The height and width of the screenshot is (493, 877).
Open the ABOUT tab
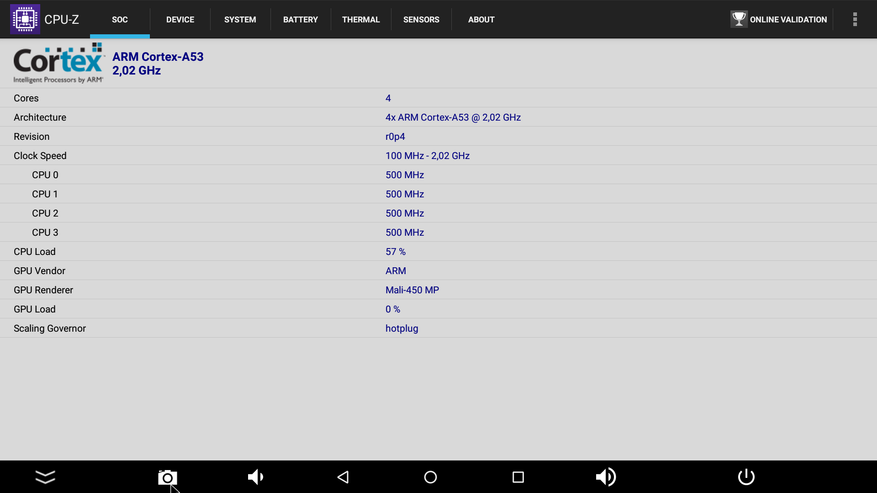coord(481,20)
